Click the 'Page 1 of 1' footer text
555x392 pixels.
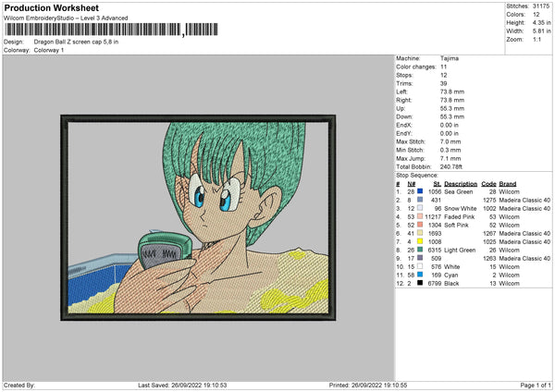coord(536,385)
